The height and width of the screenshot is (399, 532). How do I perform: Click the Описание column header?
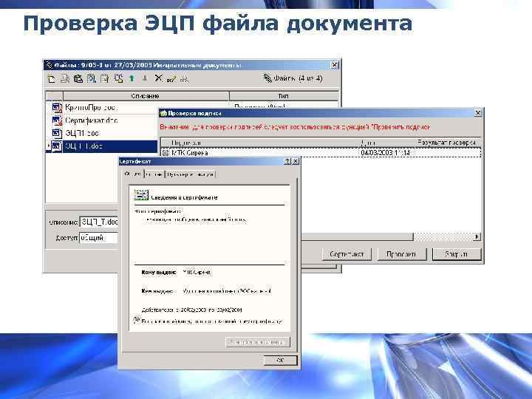click(x=146, y=96)
